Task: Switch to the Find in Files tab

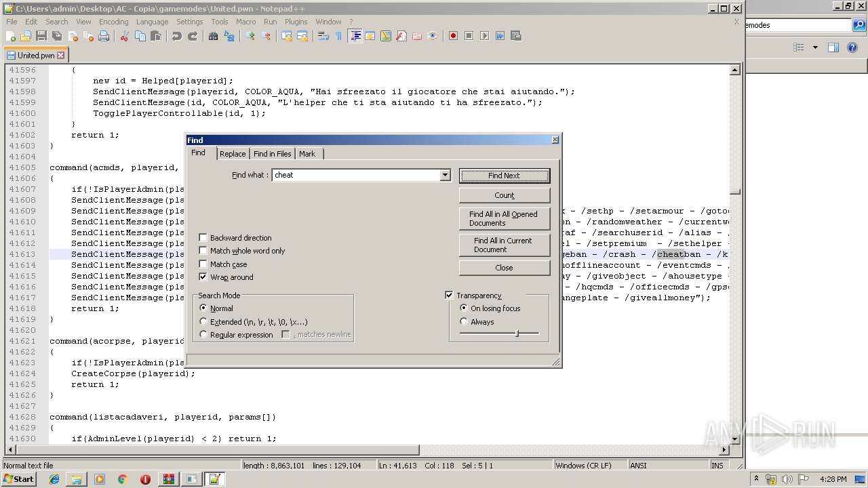Action: coord(272,154)
